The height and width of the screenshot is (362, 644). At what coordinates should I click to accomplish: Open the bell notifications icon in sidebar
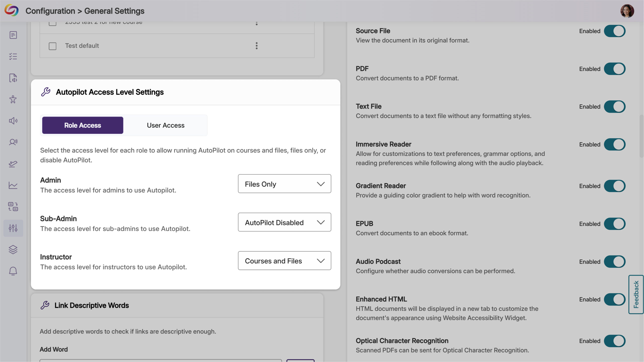click(x=13, y=271)
